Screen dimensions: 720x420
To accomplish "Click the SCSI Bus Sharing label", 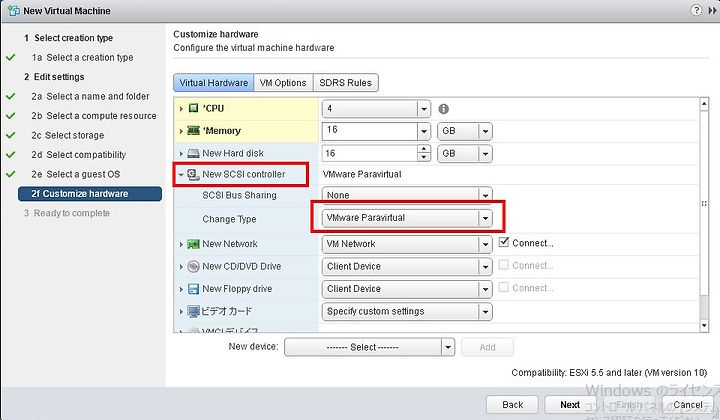I will (239, 195).
